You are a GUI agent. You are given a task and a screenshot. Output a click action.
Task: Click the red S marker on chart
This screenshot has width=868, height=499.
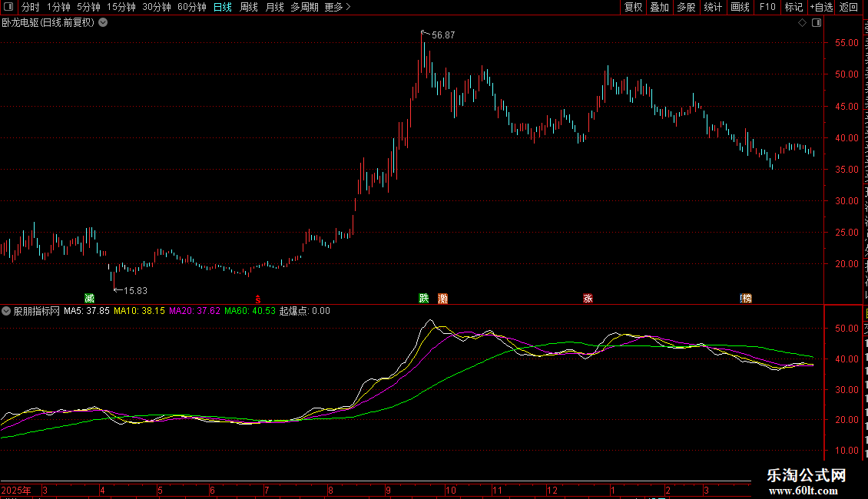coord(258,299)
